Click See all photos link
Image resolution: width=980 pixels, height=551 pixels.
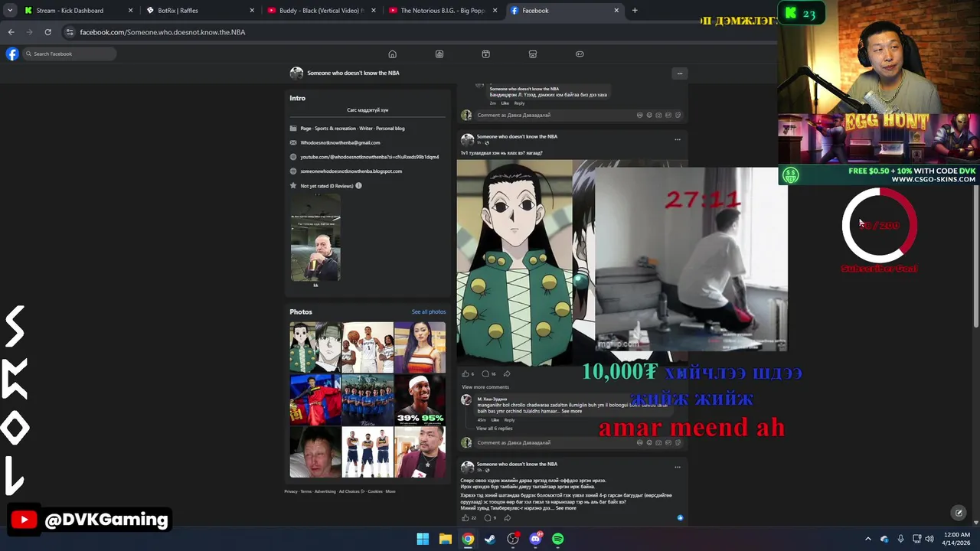click(428, 312)
